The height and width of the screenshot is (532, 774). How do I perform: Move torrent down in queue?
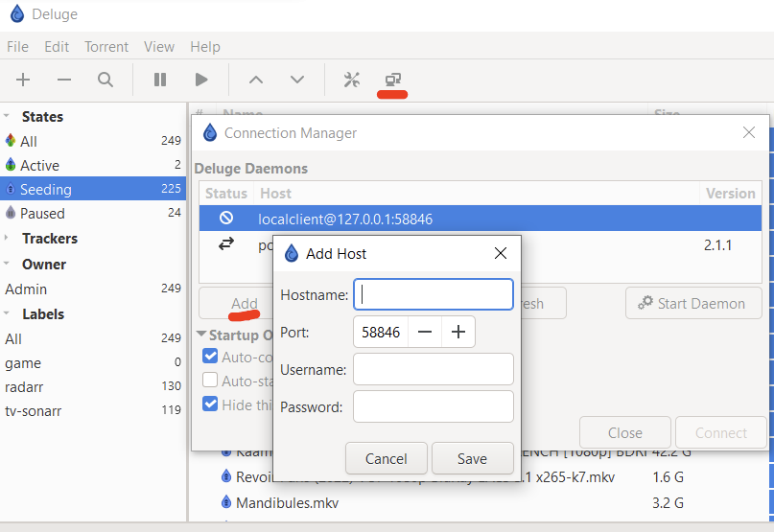(x=297, y=80)
